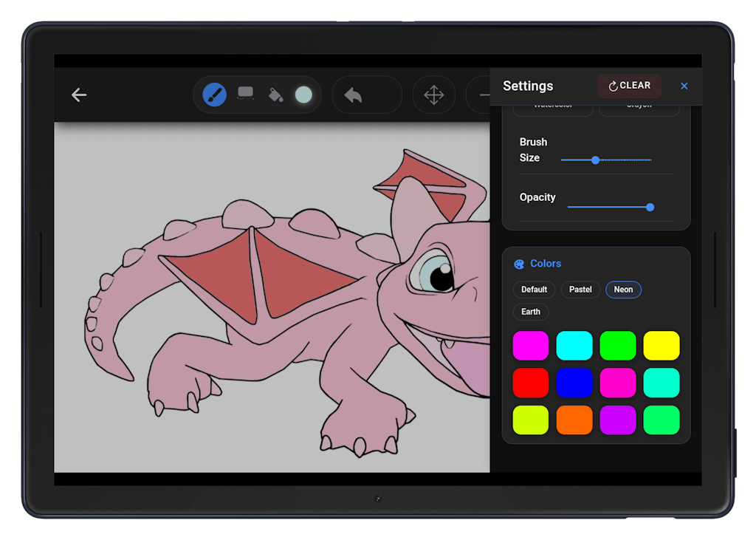Select the Brush tool
This screenshot has width=756, height=540.
(215, 95)
